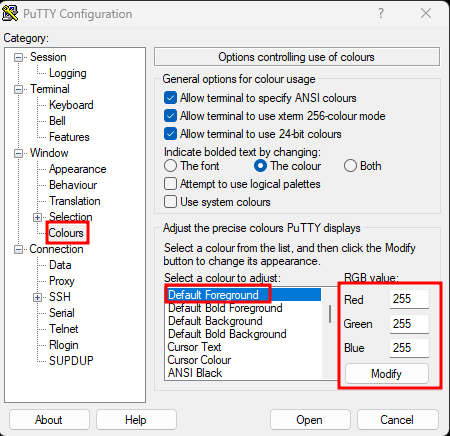Select Cursor Text in colour list

[243, 347]
